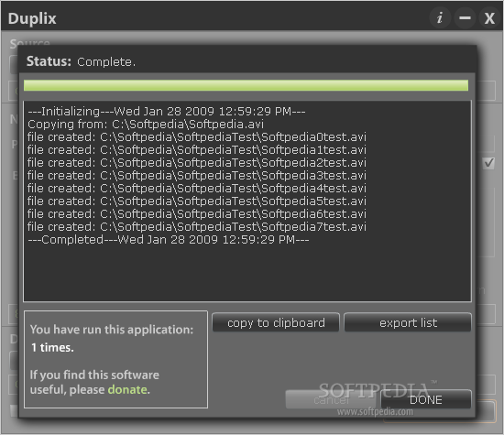
Task: Select the Initializing log line
Action: (x=167, y=111)
